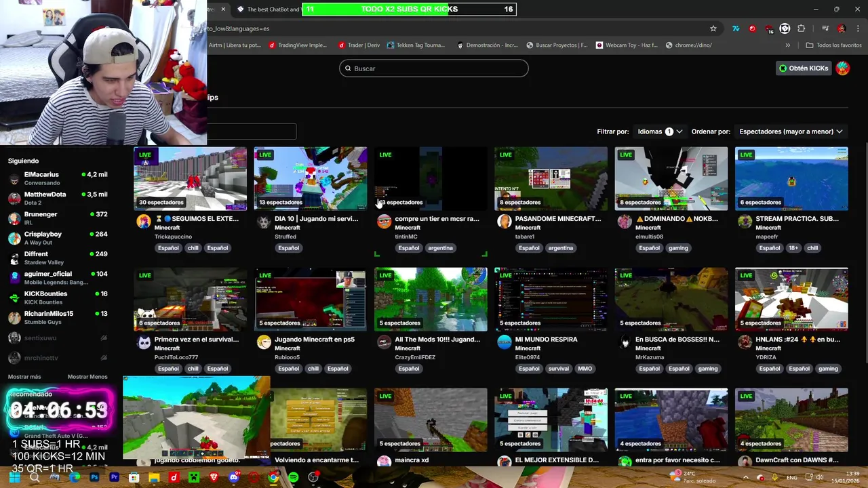Open Brunenger avatar in sidebar
868x488 pixels.
coord(14,218)
